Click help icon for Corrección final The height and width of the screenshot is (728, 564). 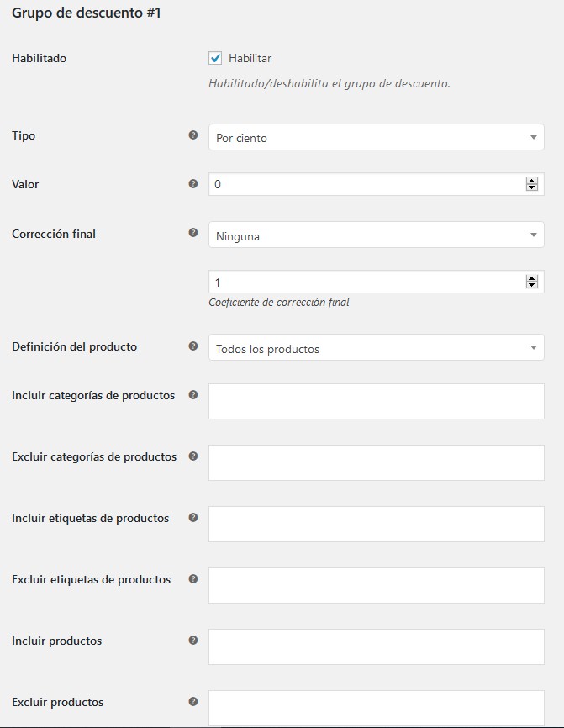pyautogui.click(x=193, y=233)
